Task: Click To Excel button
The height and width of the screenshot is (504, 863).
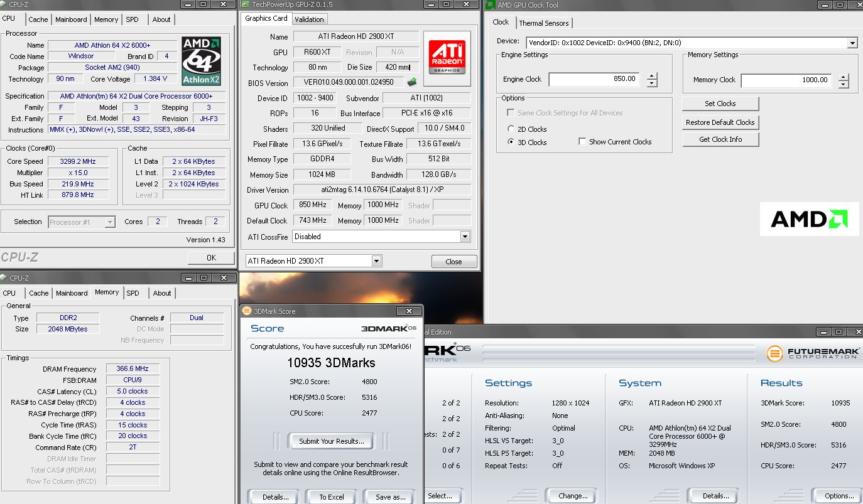Action: pos(331,496)
